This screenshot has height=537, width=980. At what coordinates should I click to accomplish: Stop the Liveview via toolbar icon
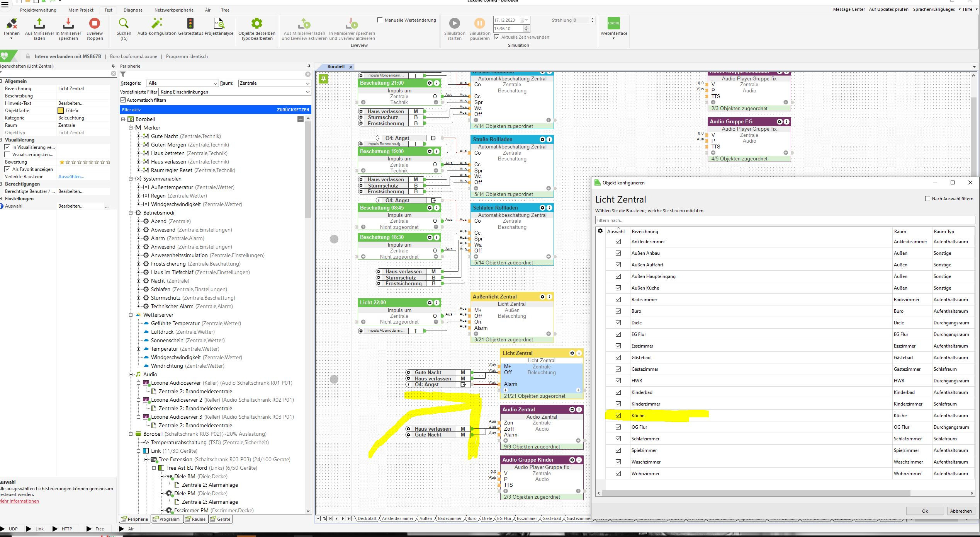[95, 24]
